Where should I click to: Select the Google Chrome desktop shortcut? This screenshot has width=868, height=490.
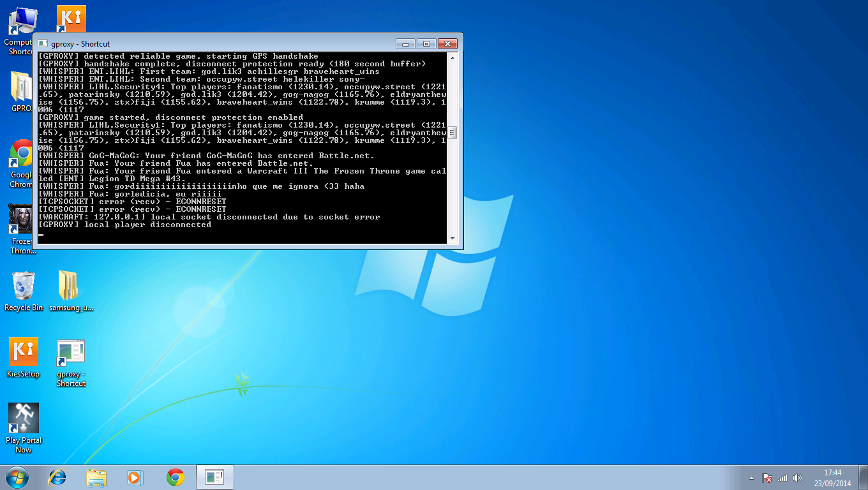point(21,163)
